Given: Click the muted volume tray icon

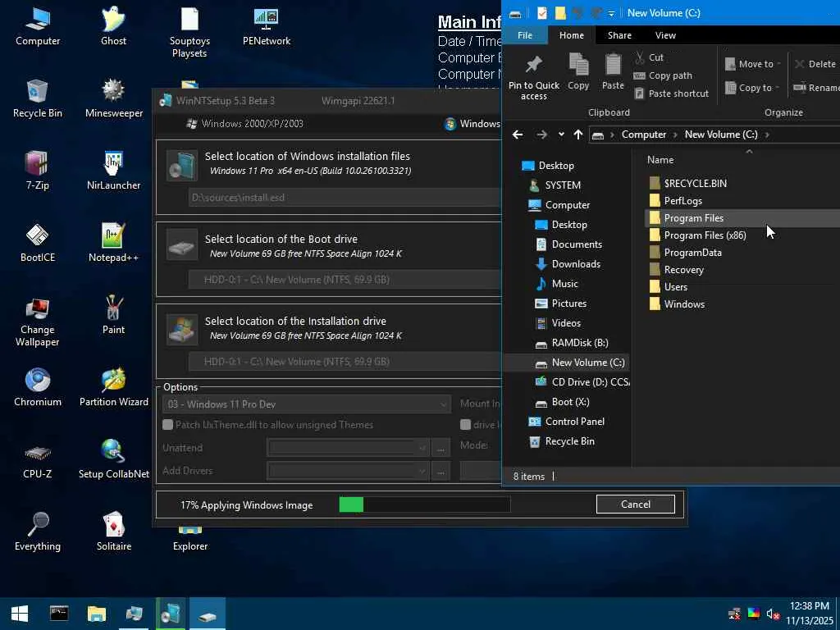Looking at the screenshot, I should point(772,614).
